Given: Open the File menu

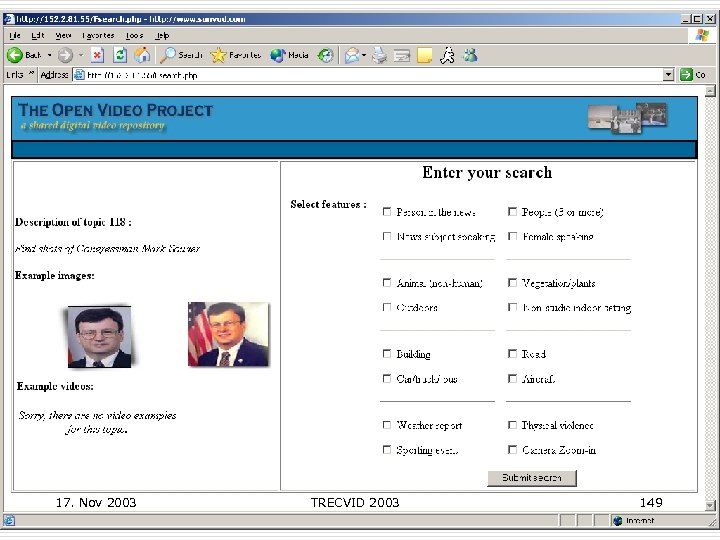Looking at the screenshot, I should pyautogui.click(x=15, y=35).
